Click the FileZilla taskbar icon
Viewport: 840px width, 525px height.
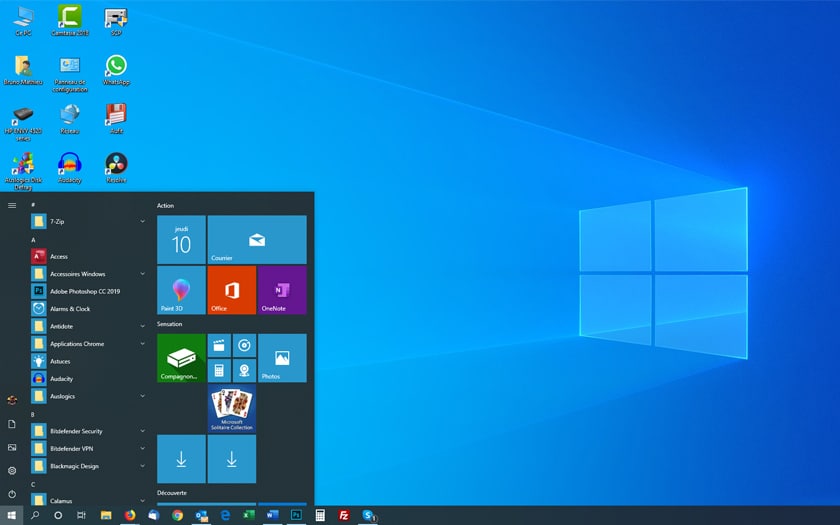344,515
